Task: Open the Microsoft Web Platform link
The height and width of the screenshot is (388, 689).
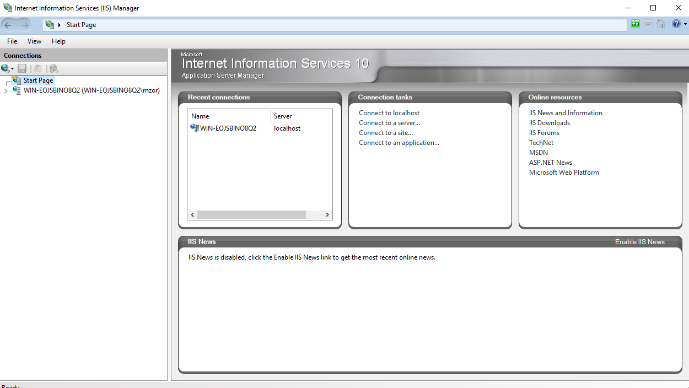Action: point(564,173)
